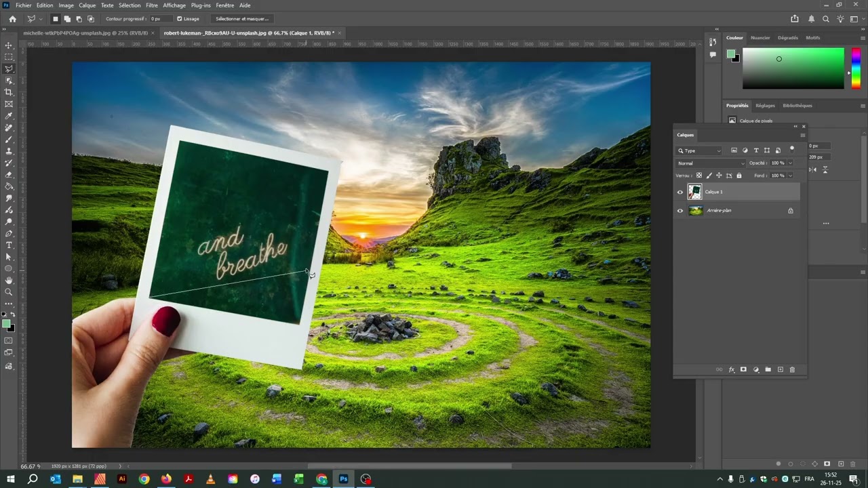Toggle pixel layer filter icon
868x488 pixels.
(734, 150)
